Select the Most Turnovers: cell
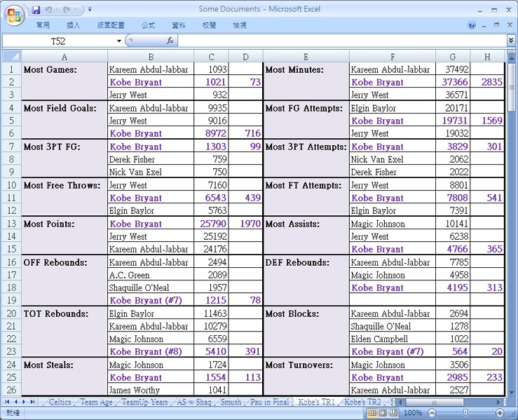The height and width of the screenshot is (420, 518). coord(306,377)
